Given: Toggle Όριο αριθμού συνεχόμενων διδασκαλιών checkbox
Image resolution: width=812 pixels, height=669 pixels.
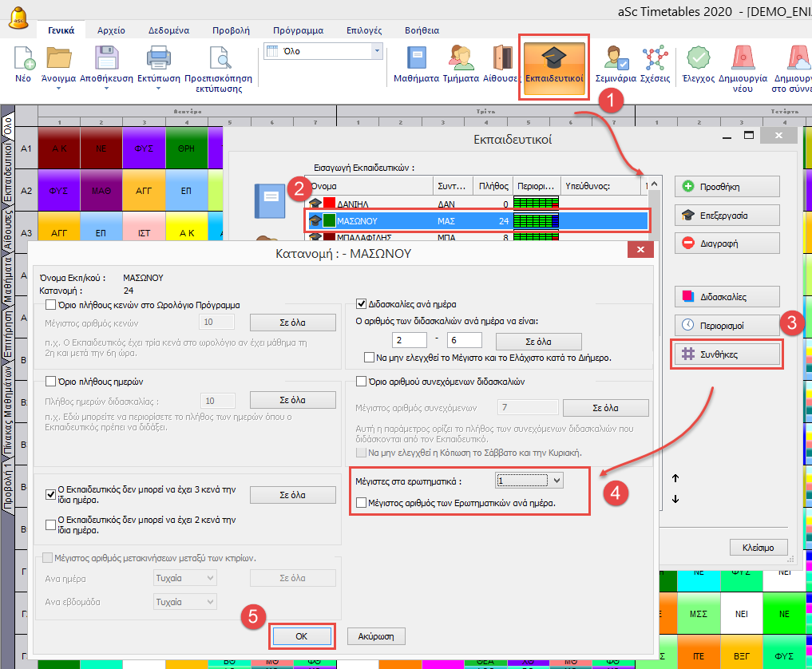Looking at the screenshot, I should coord(361,381).
